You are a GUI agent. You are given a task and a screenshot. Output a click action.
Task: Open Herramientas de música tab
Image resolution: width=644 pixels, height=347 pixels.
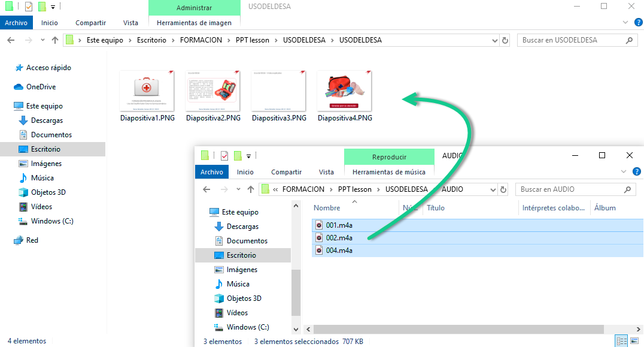[388, 172]
